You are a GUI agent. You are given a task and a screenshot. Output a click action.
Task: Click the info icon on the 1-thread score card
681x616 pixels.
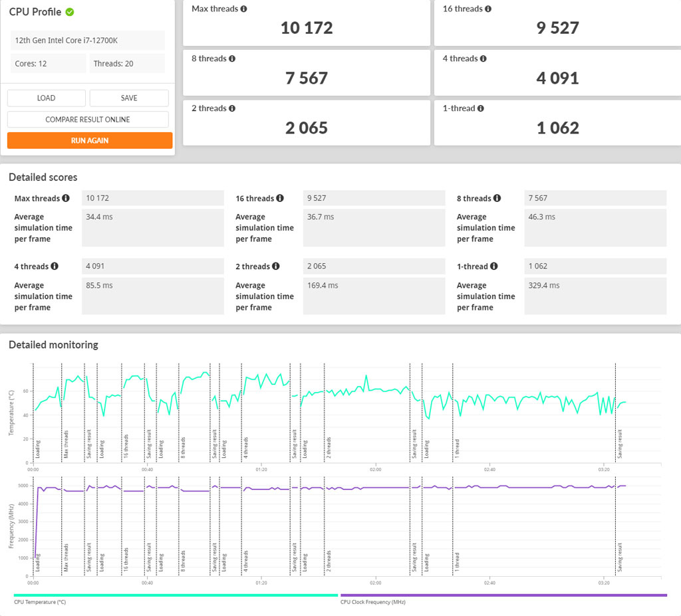[x=481, y=108]
